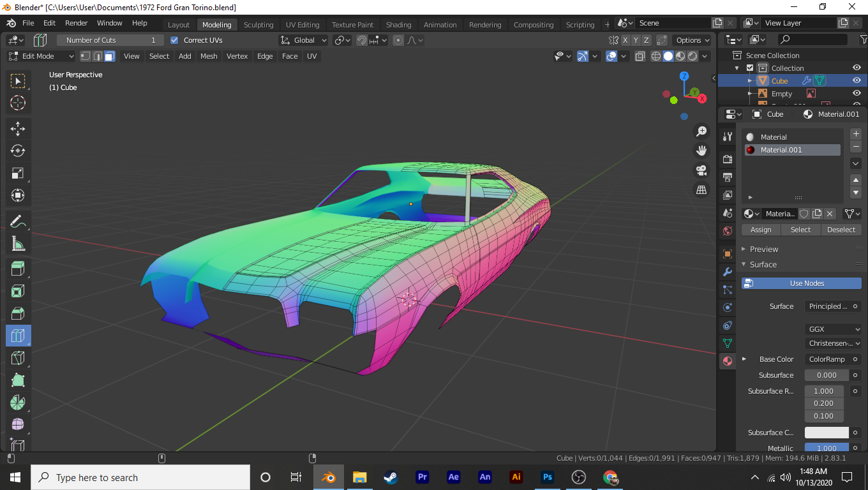Open the Render menu
Screen dimensions: 868x490
click(x=77, y=23)
